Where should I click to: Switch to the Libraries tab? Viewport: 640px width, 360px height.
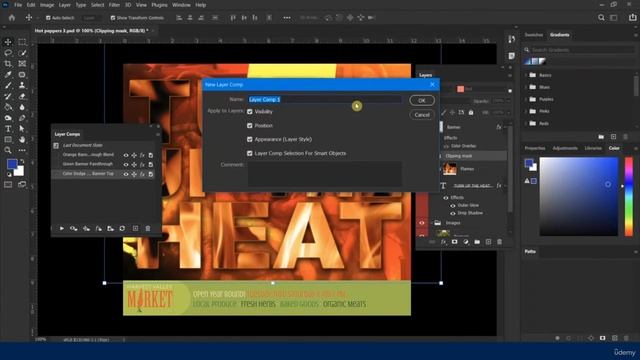point(593,148)
